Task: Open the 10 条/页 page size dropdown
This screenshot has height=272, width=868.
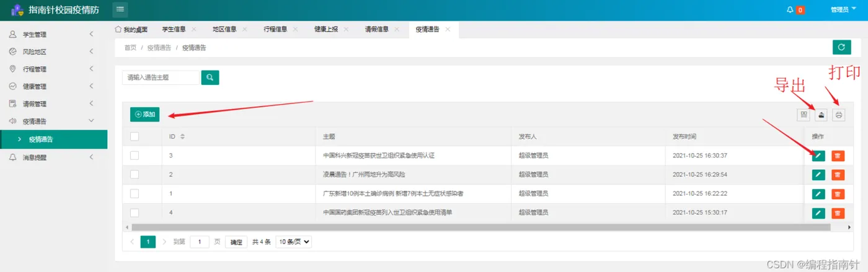Action: pos(293,242)
